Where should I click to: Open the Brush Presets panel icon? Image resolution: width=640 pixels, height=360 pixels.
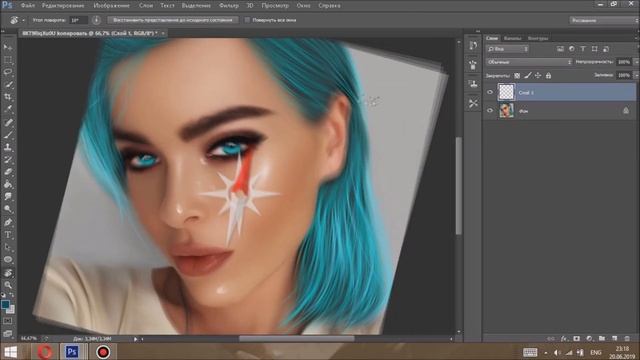point(473,65)
